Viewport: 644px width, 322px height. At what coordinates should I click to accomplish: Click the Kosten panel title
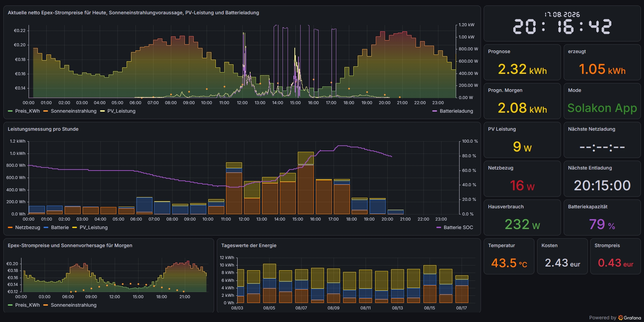549,245
